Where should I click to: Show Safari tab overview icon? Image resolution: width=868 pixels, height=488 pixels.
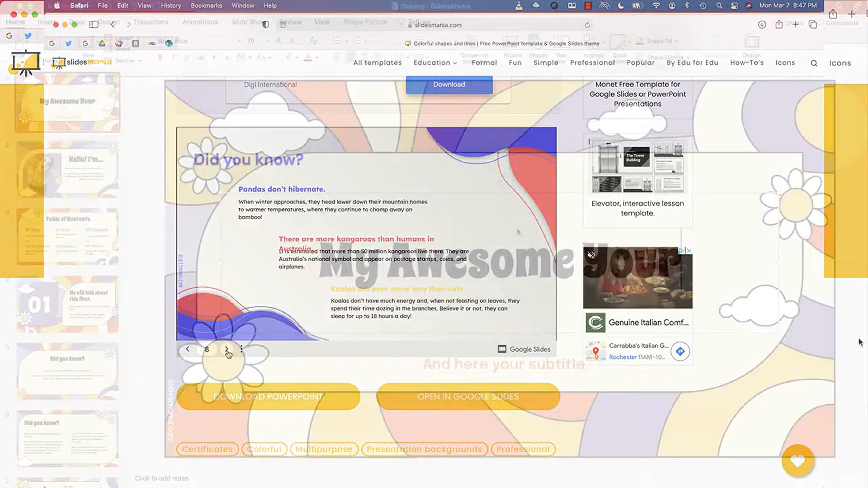(813, 24)
